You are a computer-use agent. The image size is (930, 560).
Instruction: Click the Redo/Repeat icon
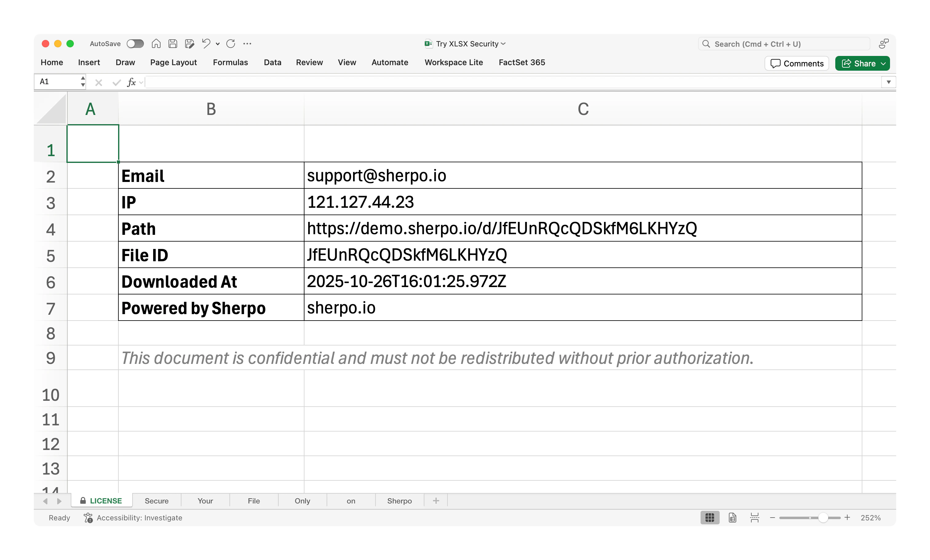point(231,44)
